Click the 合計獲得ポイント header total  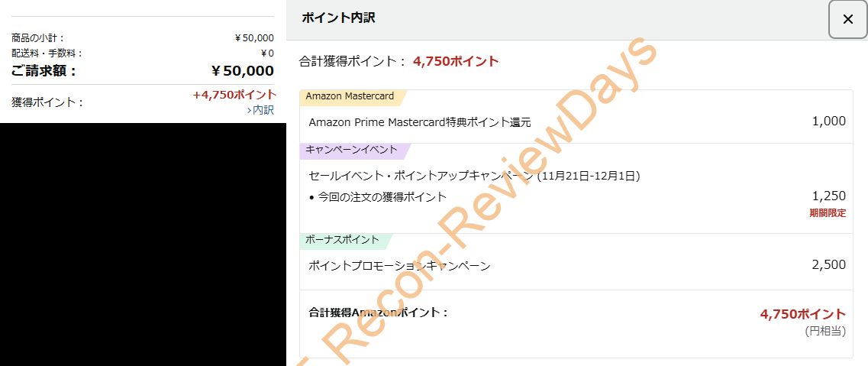tap(399, 61)
